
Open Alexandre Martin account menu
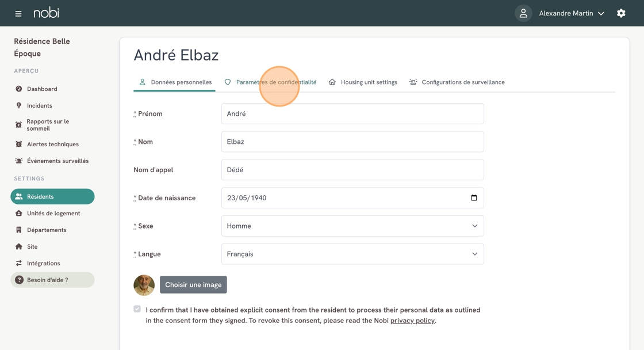point(571,13)
